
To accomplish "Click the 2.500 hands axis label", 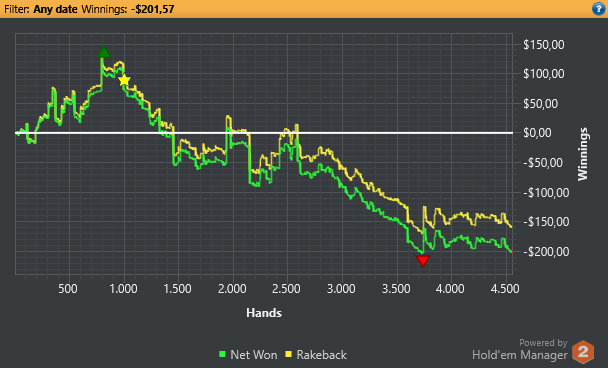I will 286,289.
